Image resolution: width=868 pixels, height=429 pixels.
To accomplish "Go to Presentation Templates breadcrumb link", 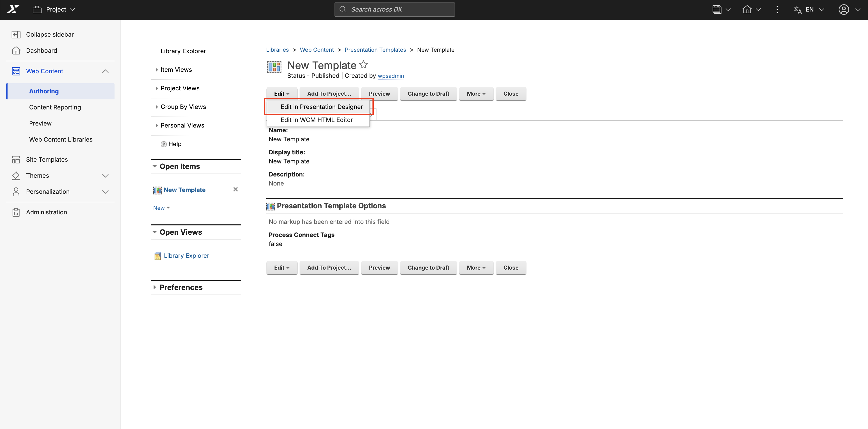I will click(375, 50).
